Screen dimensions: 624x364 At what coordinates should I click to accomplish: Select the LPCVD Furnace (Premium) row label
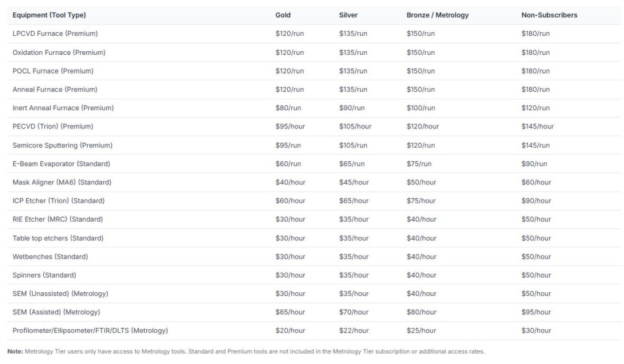(55, 33)
